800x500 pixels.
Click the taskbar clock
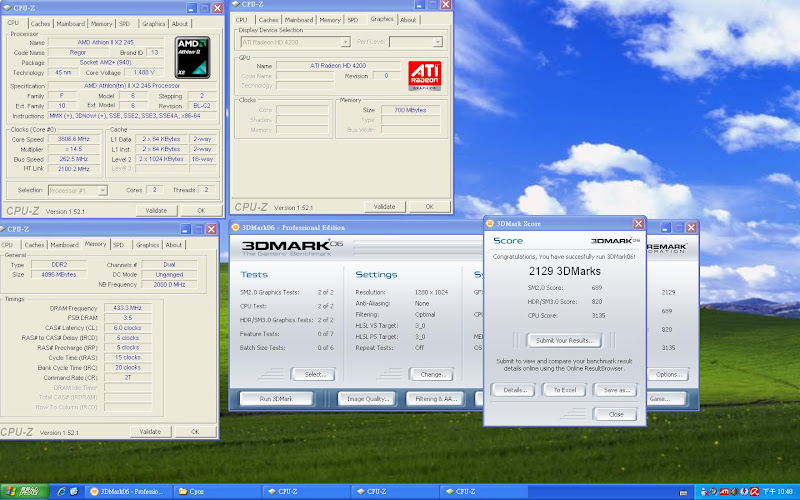[x=777, y=492]
